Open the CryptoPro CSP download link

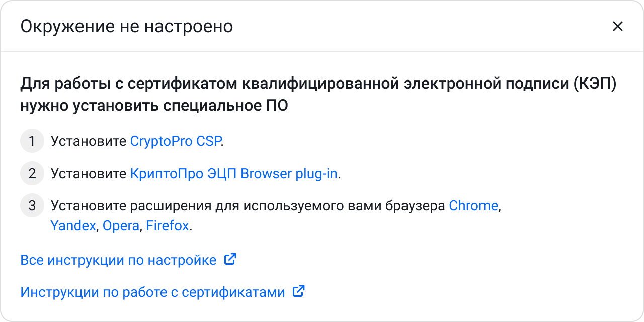tap(175, 141)
